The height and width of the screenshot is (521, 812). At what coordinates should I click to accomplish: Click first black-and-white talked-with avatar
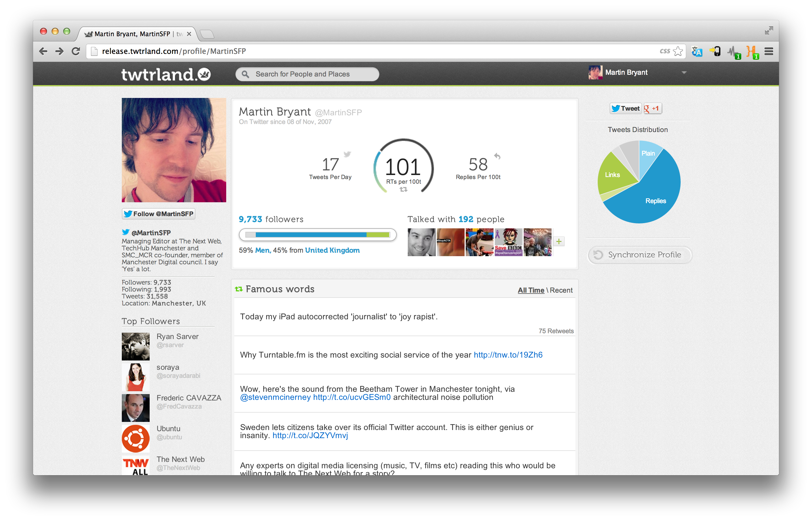(421, 242)
